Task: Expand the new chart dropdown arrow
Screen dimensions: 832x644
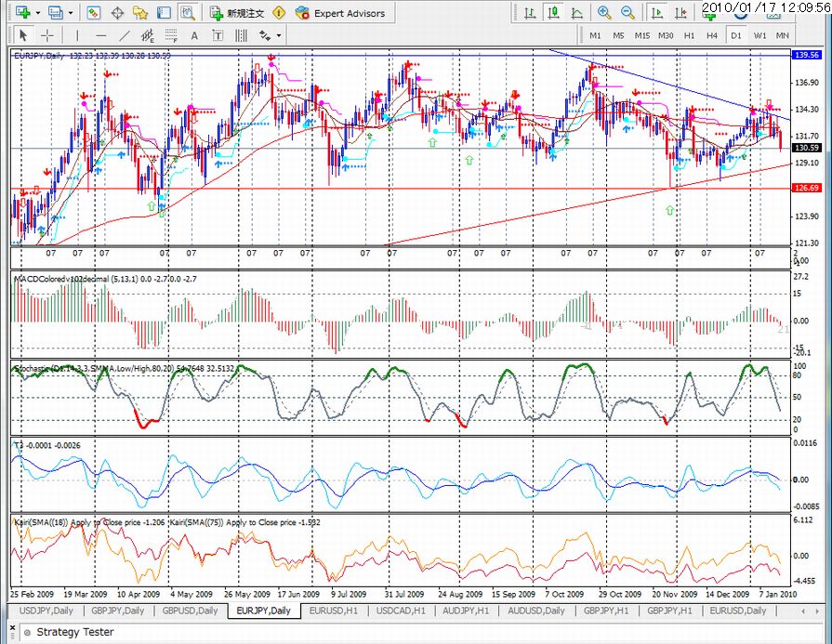Action: pyautogui.click(x=36, y=13)
